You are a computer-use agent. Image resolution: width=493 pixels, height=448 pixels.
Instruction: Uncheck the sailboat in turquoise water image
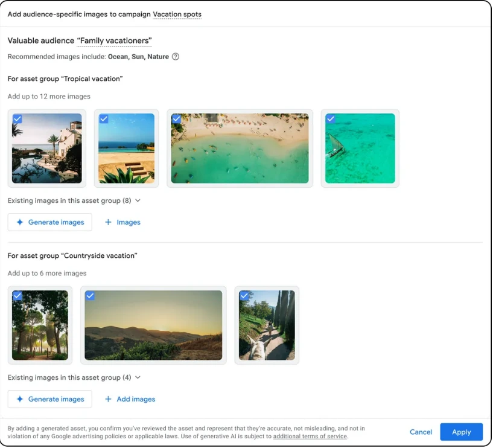coord(331,119)
